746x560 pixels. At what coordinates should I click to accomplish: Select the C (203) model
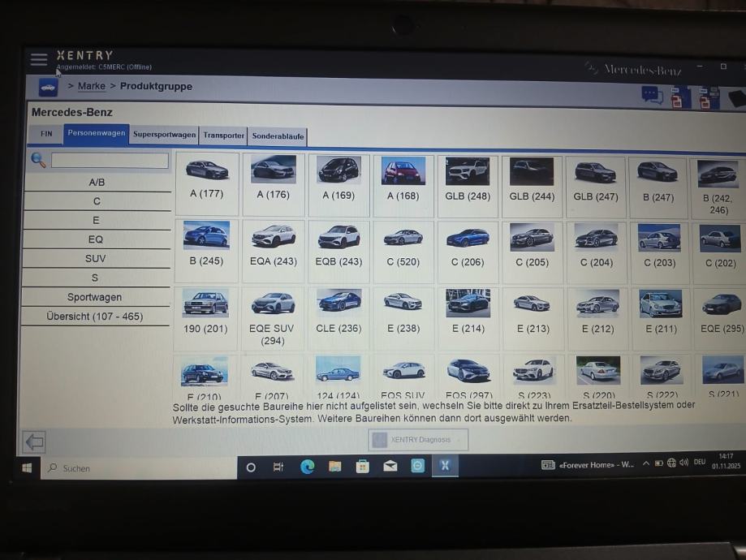[x=659, y=253]
